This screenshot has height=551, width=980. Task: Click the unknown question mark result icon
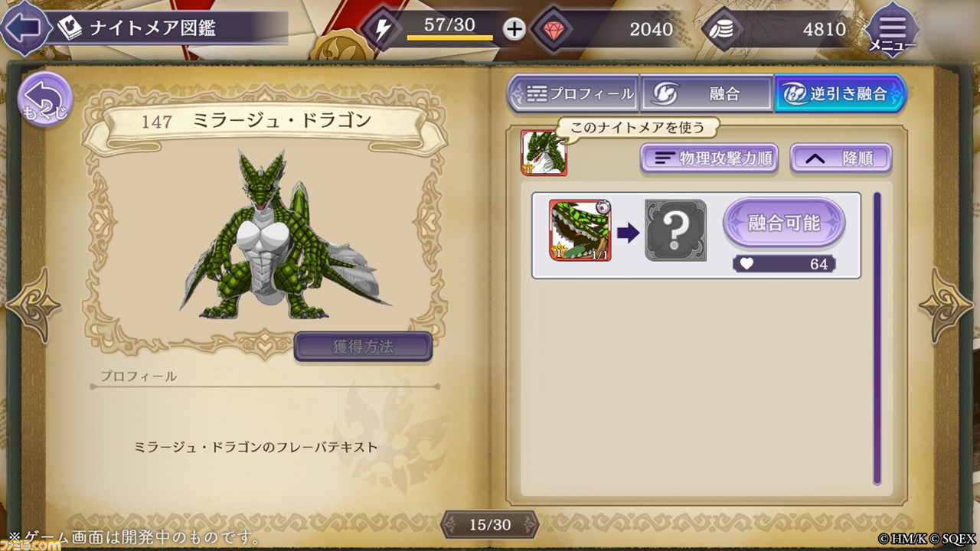click(x=675, y=230)
